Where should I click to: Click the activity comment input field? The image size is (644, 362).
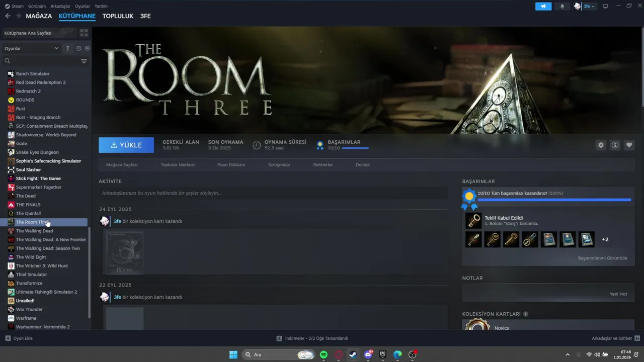click(x=273, y=193)
